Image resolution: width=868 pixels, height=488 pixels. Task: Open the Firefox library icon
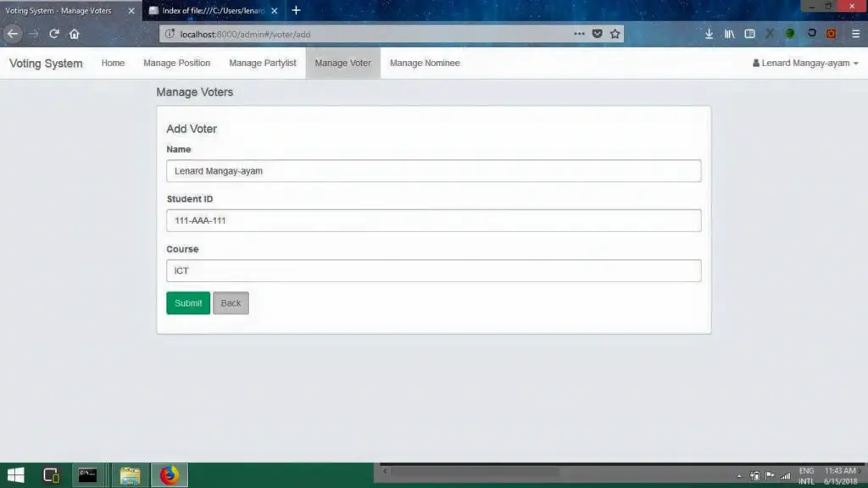tap(729, 34)
